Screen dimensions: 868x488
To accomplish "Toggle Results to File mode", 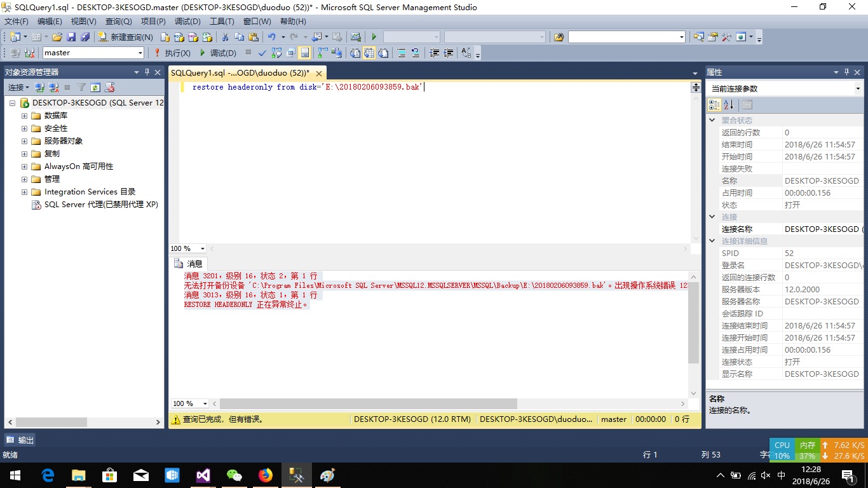I will click(383, 53).
